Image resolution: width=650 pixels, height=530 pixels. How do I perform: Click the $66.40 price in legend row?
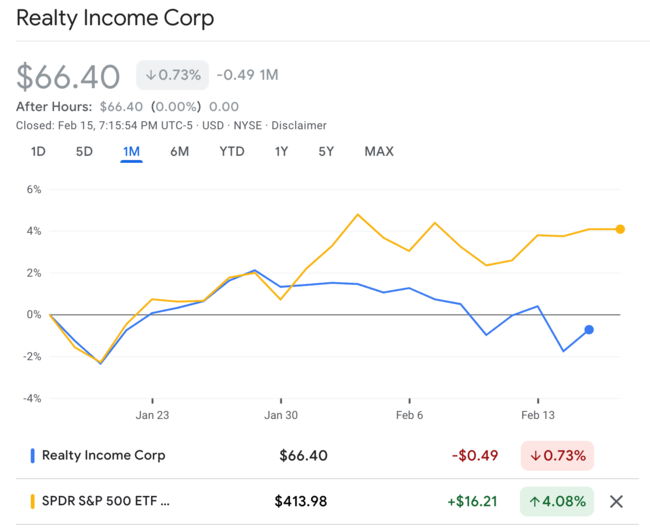303,456
